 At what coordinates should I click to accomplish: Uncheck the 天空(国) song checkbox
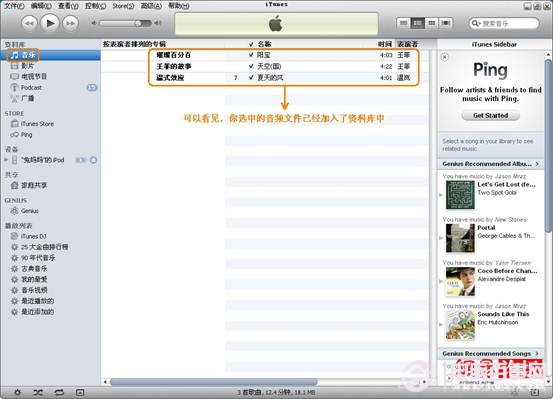(251, 66)
